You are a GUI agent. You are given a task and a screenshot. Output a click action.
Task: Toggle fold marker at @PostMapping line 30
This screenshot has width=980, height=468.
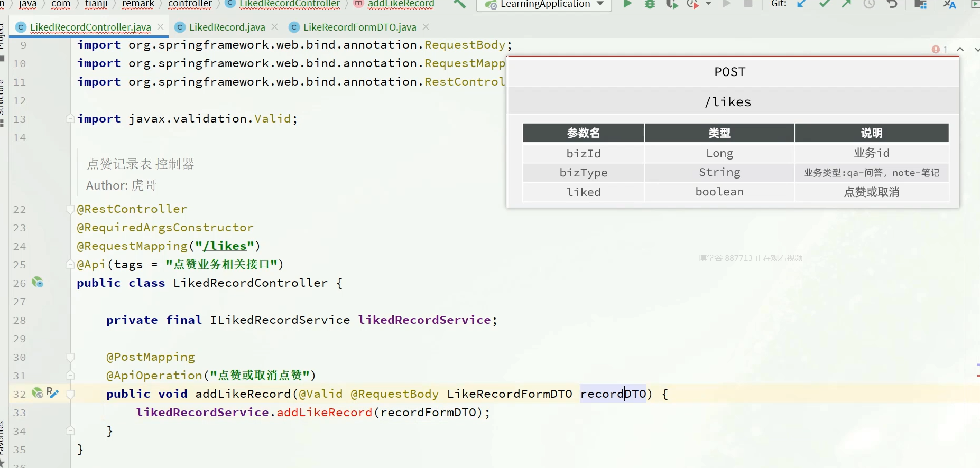(x=70, y=357)
